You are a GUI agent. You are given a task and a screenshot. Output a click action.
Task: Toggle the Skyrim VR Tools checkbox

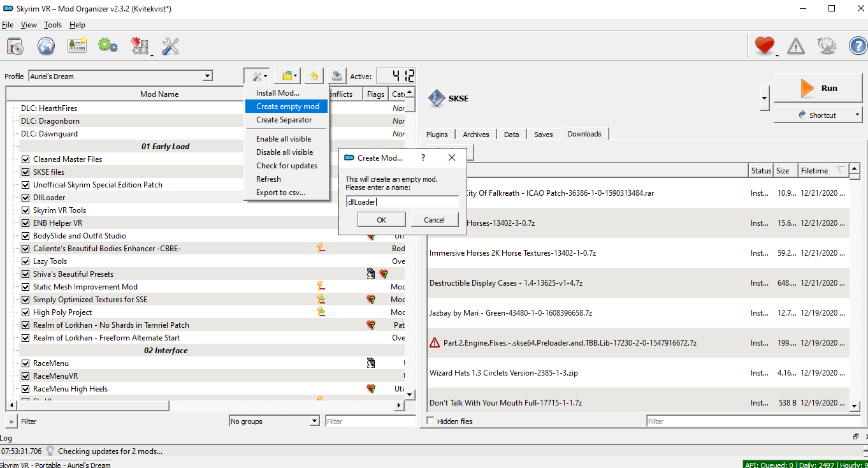pyautogui.click(x=25, y=210)
